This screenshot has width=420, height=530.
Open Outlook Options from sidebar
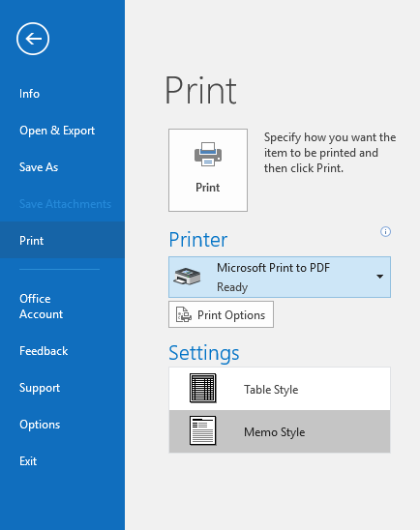(62, 425)
